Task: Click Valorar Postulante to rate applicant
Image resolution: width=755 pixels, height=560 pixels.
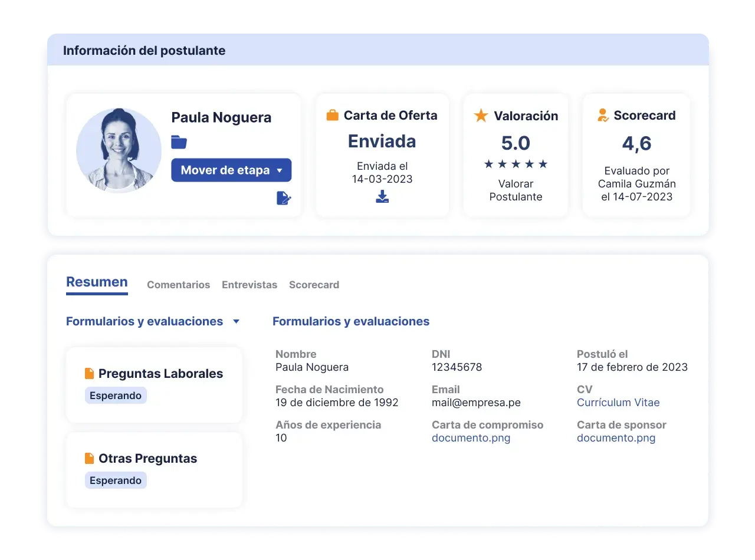Action: 516,190
